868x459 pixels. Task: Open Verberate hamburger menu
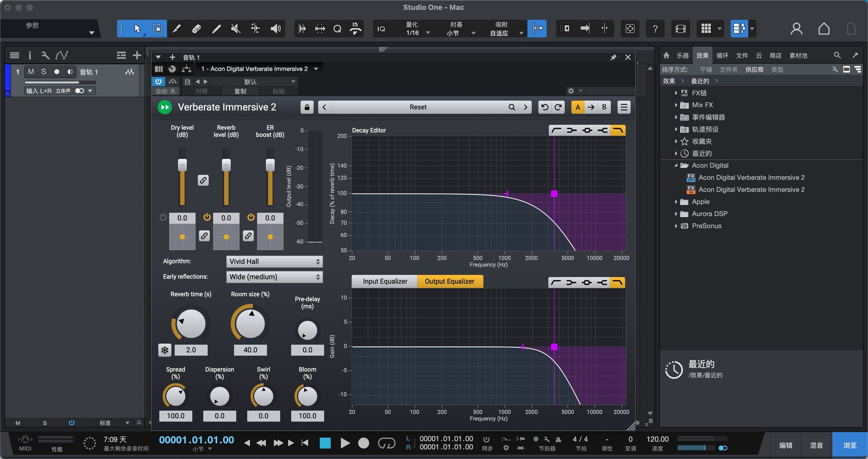624,107
